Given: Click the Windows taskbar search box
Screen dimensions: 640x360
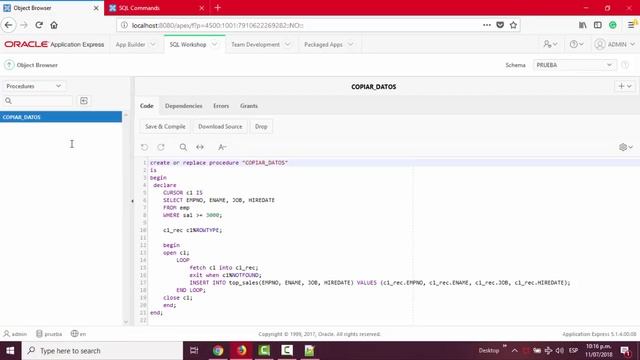Looking at the screenshot, I should click(102, 351).
